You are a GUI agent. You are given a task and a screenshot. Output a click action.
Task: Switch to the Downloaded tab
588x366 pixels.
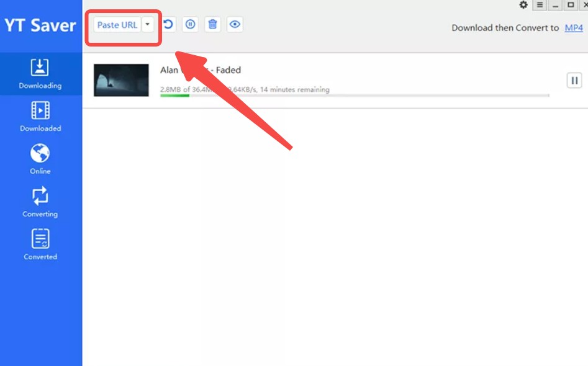[40, 117]
